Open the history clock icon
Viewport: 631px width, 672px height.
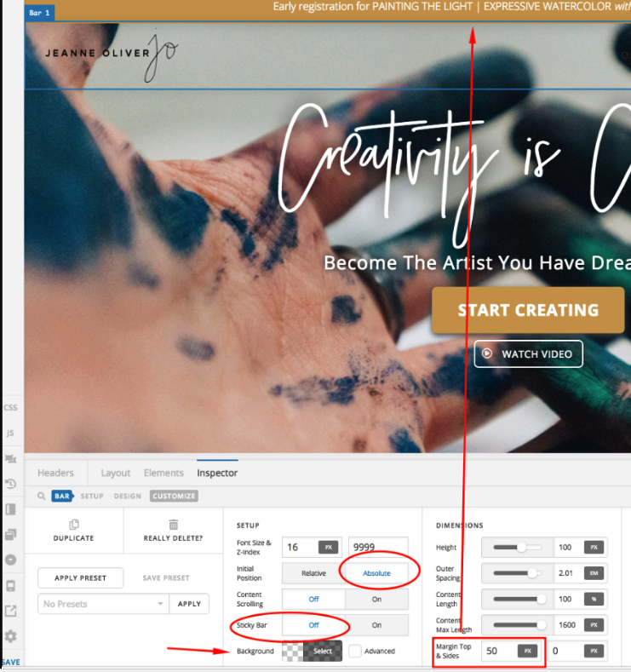pos(11,484)
